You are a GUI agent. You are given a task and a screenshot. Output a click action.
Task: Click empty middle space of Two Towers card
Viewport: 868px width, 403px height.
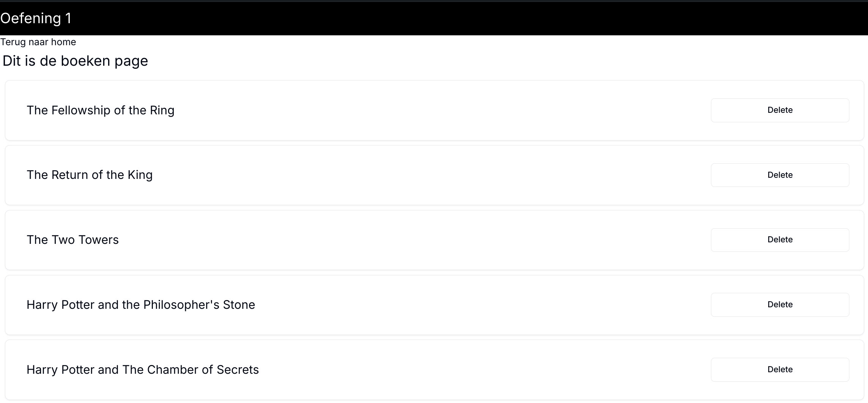(436, 240)
